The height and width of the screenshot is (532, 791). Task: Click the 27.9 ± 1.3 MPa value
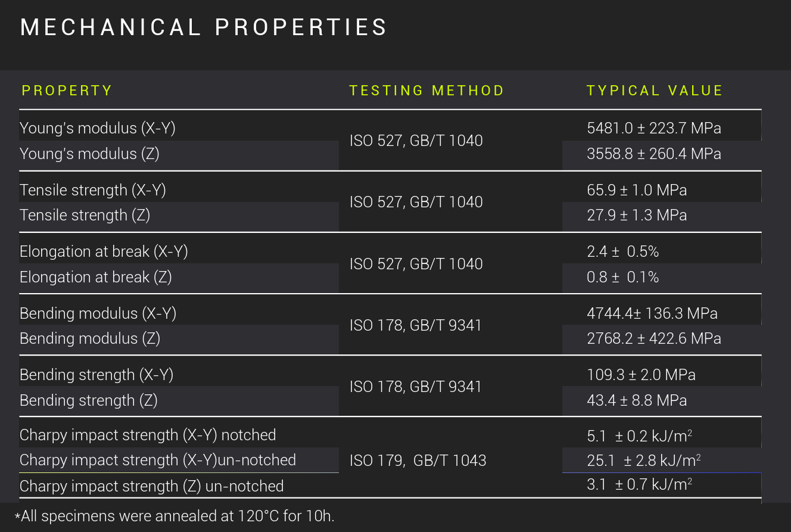coord(637,215)
